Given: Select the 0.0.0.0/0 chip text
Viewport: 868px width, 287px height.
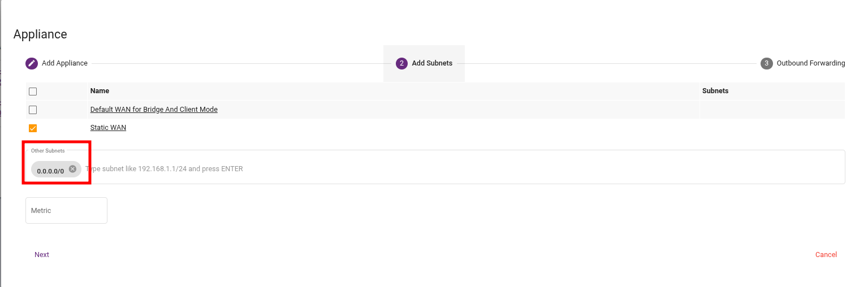Looking at the screenshot, I should point(50,171).
